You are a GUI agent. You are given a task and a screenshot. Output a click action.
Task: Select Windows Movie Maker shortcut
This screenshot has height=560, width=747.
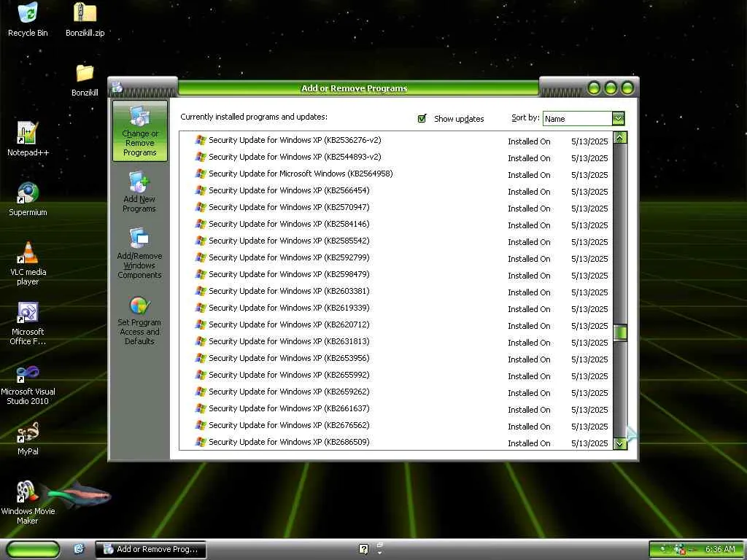[28, 502]
